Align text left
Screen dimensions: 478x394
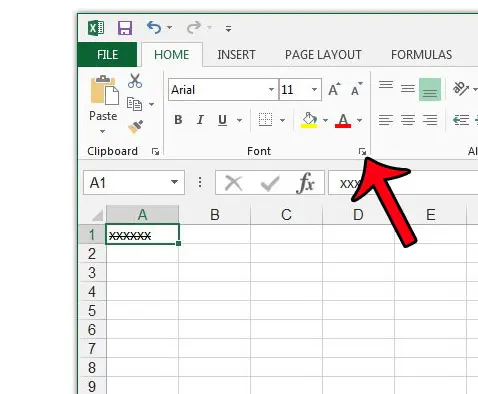[386, 120]
